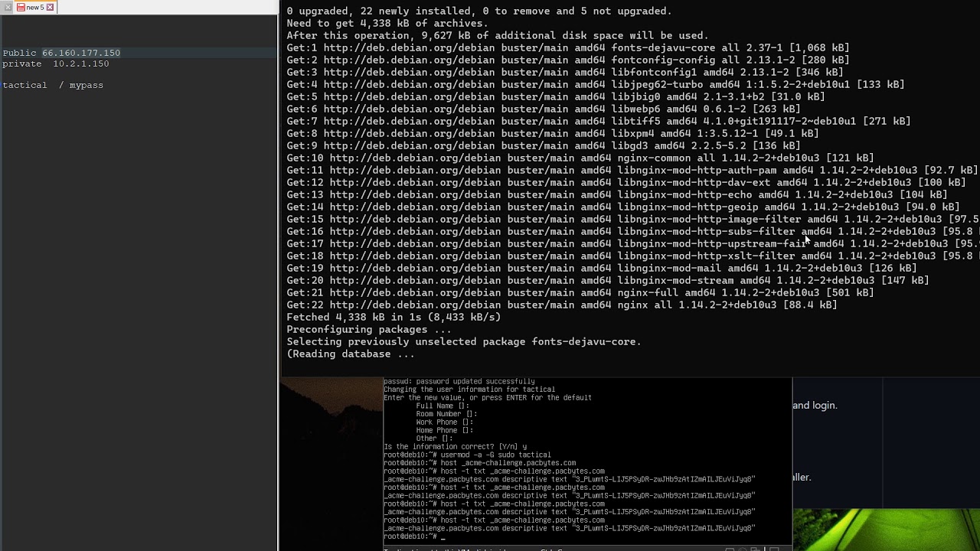Click the 'Get:9' libgd3 line
980x551 pixels.
(x=544, y=145)
